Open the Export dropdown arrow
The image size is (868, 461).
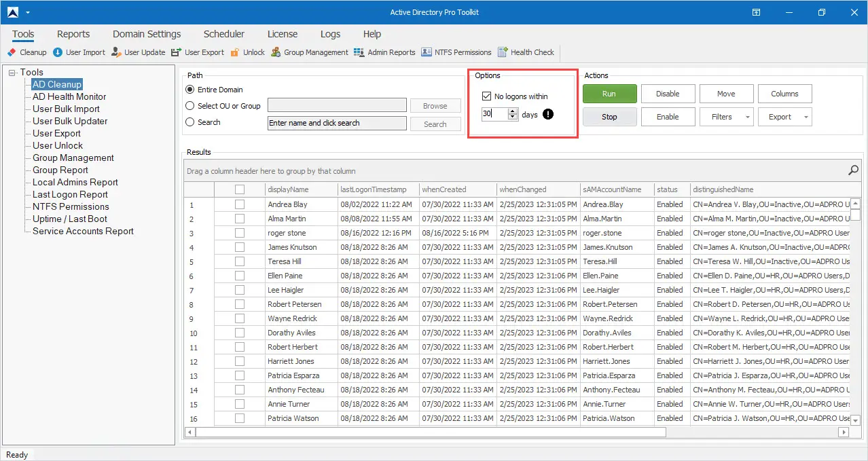point(806,117)
